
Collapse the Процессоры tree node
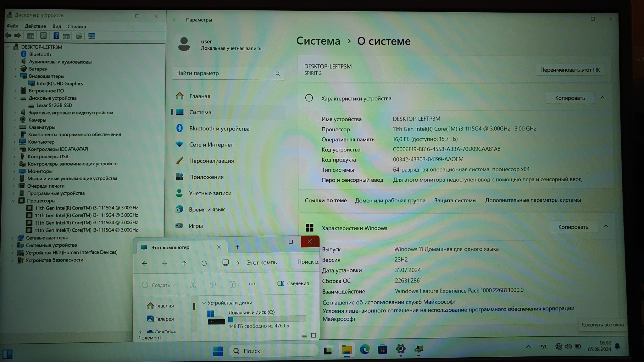tap(14, 200)
